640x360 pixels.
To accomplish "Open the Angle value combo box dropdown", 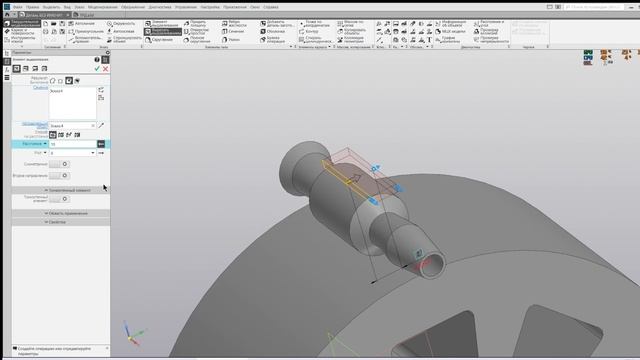I will point(93,153).
